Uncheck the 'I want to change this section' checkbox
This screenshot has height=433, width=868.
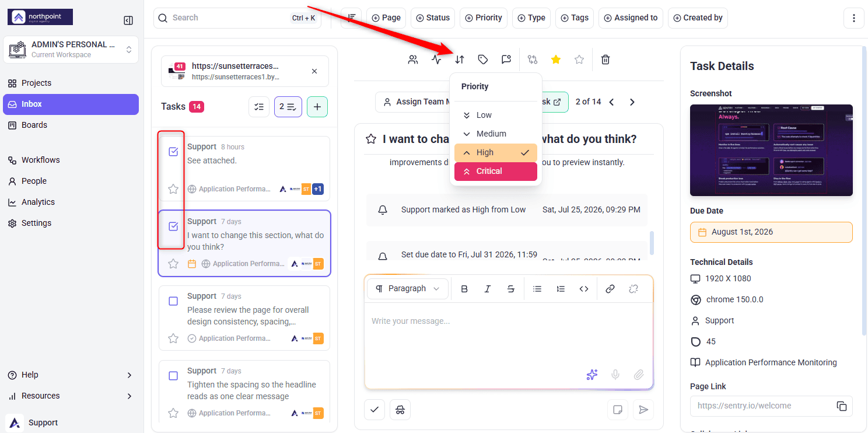coord(173,226)
